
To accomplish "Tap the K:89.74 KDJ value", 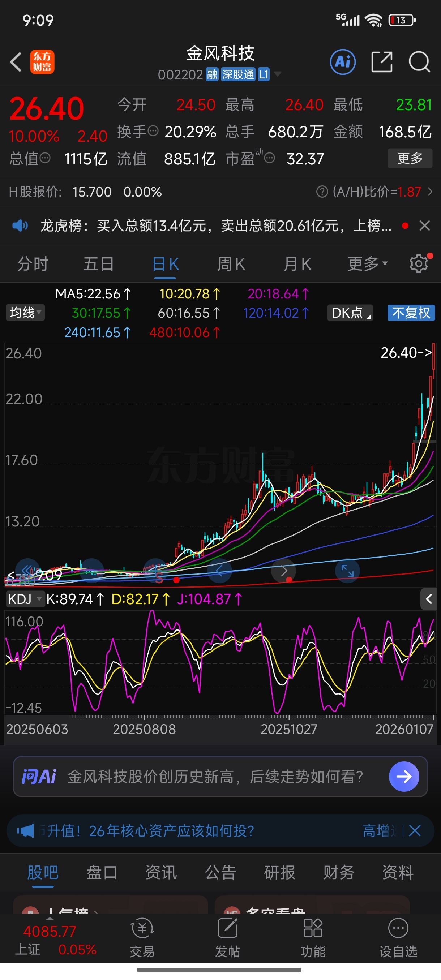I will 75,599.
